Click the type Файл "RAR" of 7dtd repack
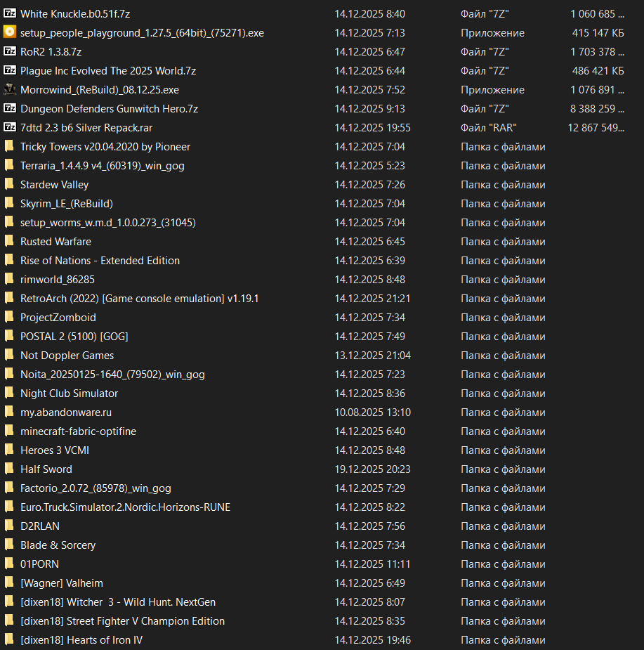The width and height of the screenshot is (644, 650). (x=489, y=128)
